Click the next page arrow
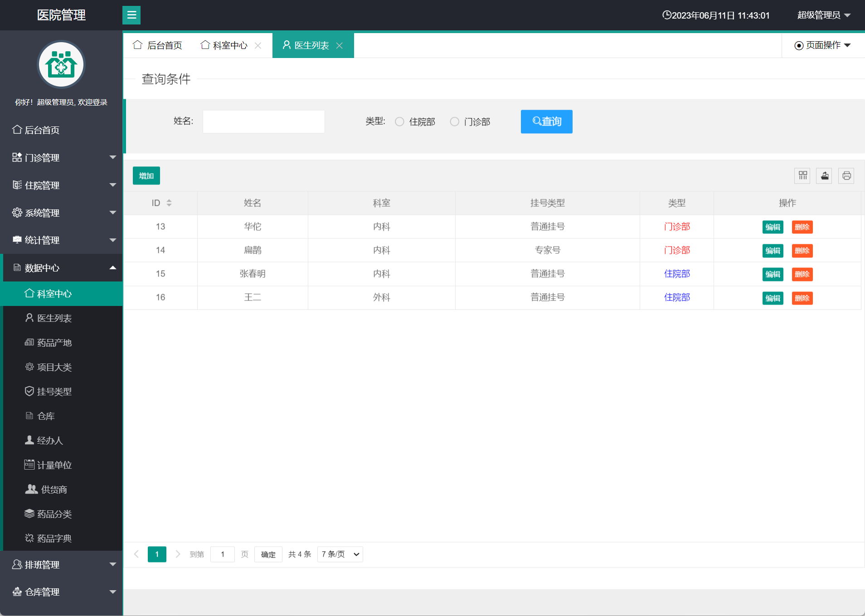The height and width of the screenshot is (616, 865). 178,554
